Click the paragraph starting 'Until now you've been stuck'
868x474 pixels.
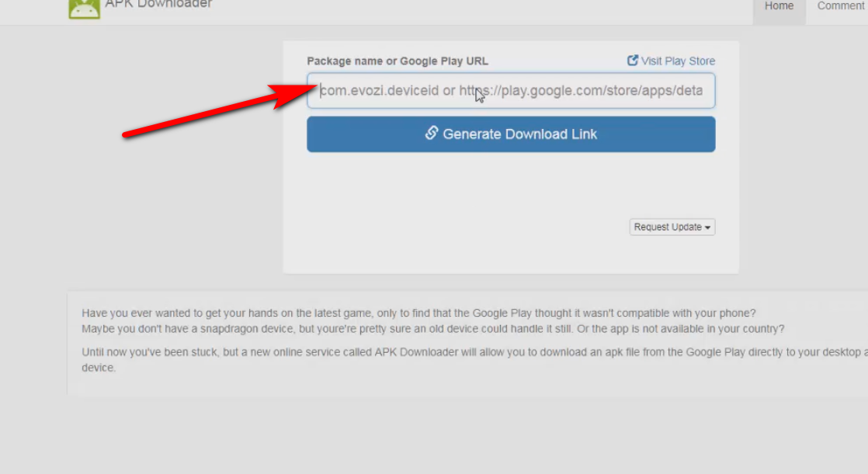(475, 359)
